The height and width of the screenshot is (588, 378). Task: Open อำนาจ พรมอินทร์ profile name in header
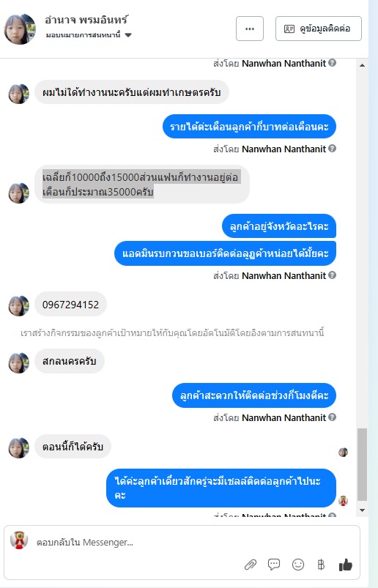click(x=86, y=20)
